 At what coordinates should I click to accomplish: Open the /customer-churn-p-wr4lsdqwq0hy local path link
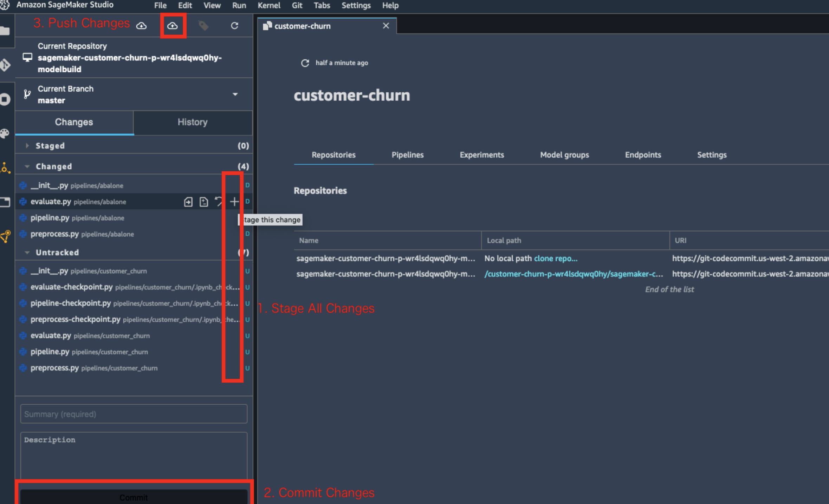coord(574,274)
